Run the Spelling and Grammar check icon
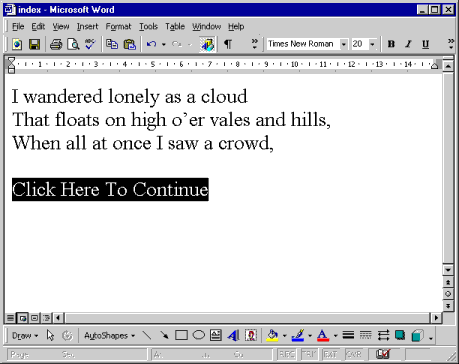This screenshot has height=364, width=459. (x=90, y=44)
